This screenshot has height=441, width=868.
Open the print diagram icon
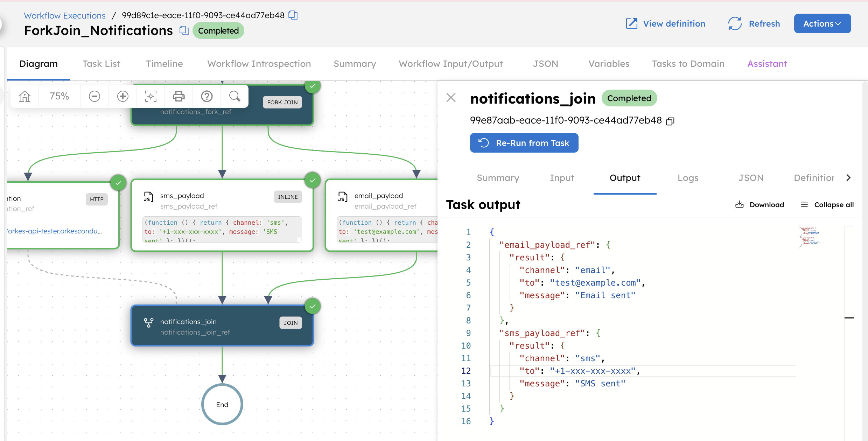tap(178, 96)
